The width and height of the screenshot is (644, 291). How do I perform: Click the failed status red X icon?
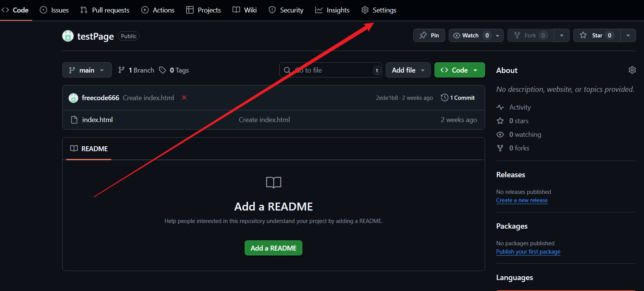[x=184, y=98]
